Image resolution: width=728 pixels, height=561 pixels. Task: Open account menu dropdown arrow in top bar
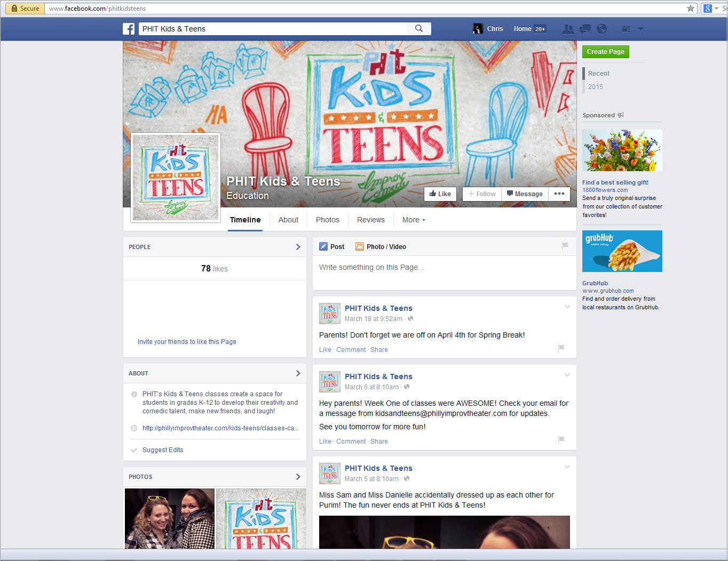click(640, 29)
